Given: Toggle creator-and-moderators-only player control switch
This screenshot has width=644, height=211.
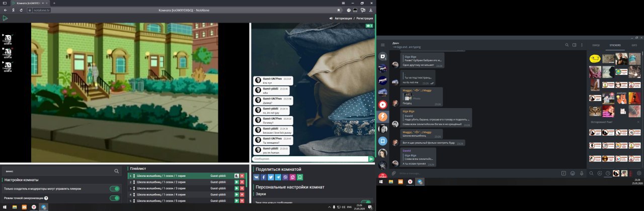Looking at the screenshot, I should pos(115,189).
